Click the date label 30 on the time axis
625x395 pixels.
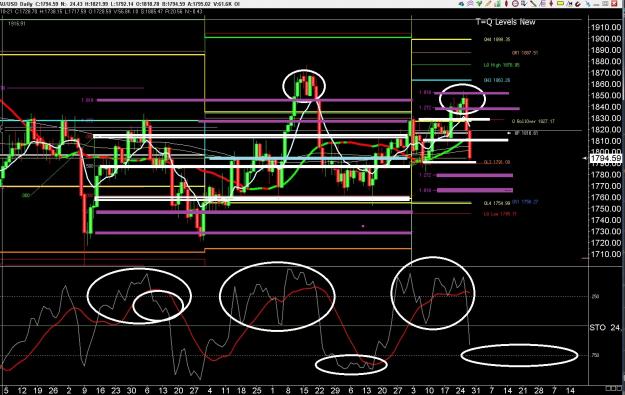[132, 391]
